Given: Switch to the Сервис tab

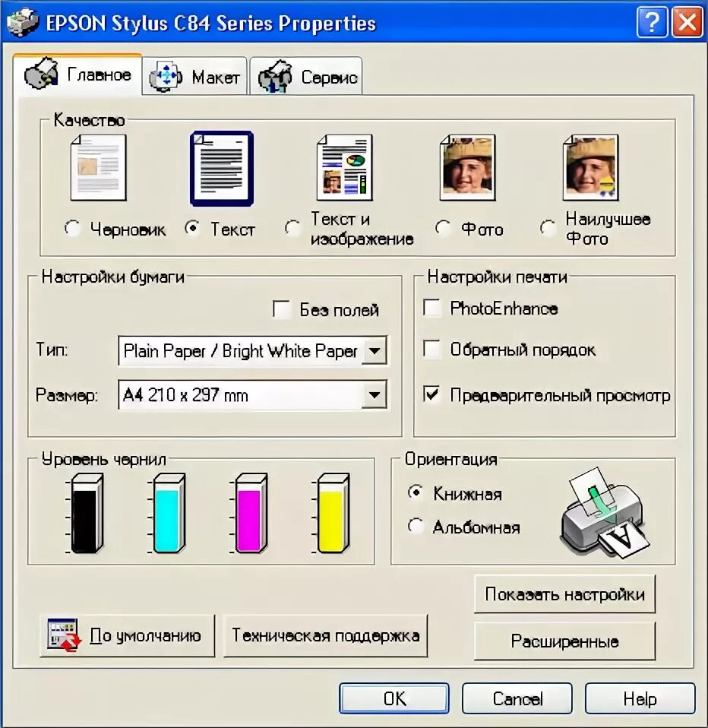Looking at the screenshot, I should coord(306,76).
